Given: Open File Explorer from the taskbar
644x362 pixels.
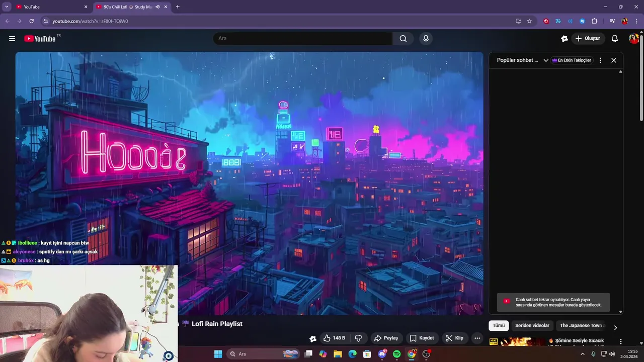Looking at the screenshot, I should tap(338, 354).
